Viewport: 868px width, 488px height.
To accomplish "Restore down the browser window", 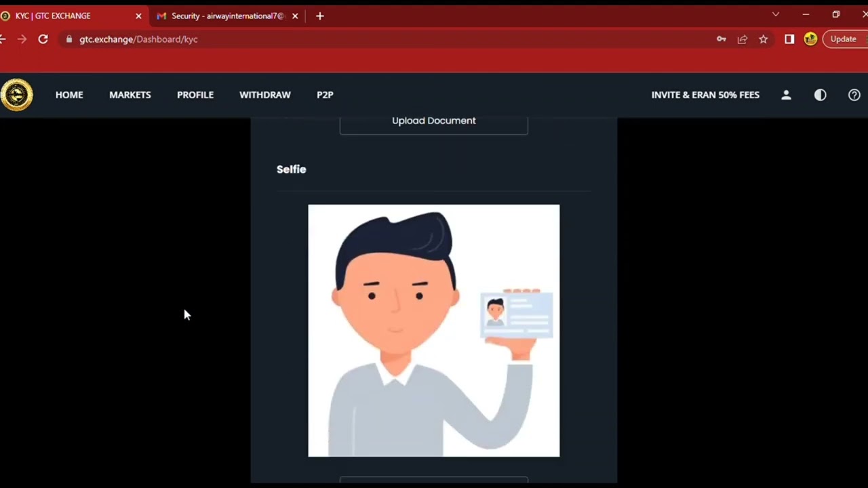I will [836, 14].
